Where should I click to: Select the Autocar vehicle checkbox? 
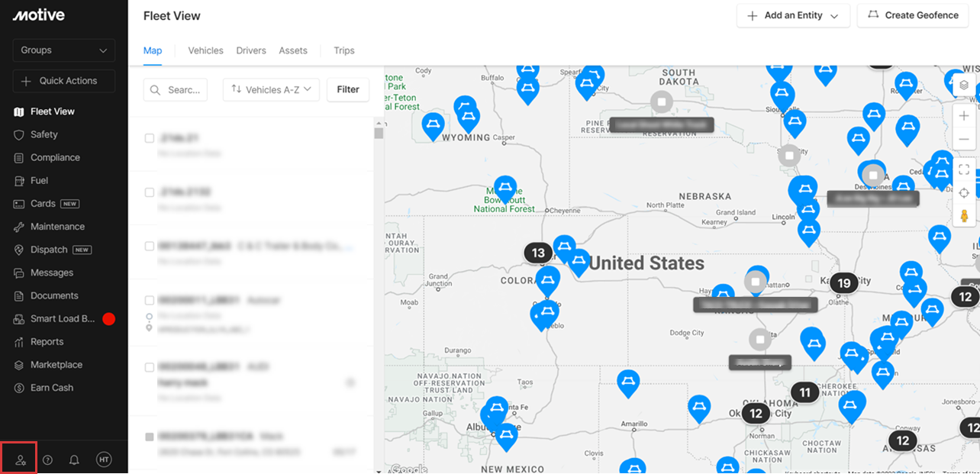tap(150, 300)
